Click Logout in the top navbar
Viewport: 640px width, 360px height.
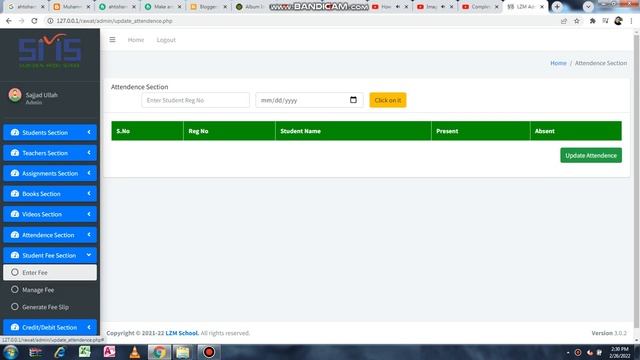[x=166, y=40]
